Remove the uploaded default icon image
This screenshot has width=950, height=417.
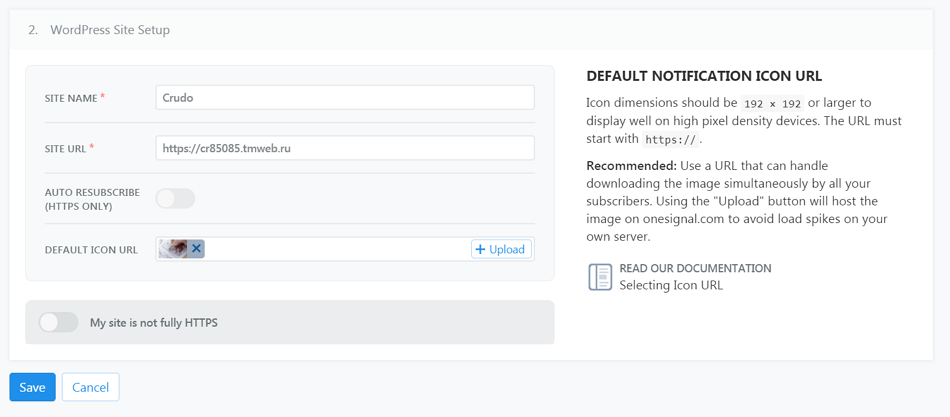[196, 249]
